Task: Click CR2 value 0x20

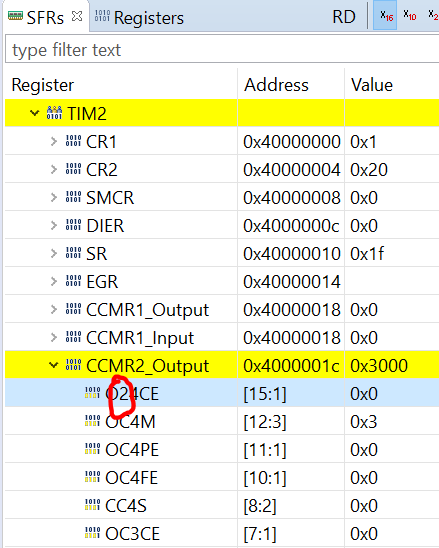Action: [369, 170]
